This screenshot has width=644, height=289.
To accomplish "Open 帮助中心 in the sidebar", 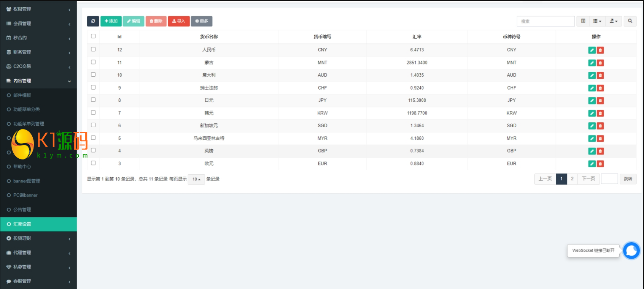I will coord(38,167).
